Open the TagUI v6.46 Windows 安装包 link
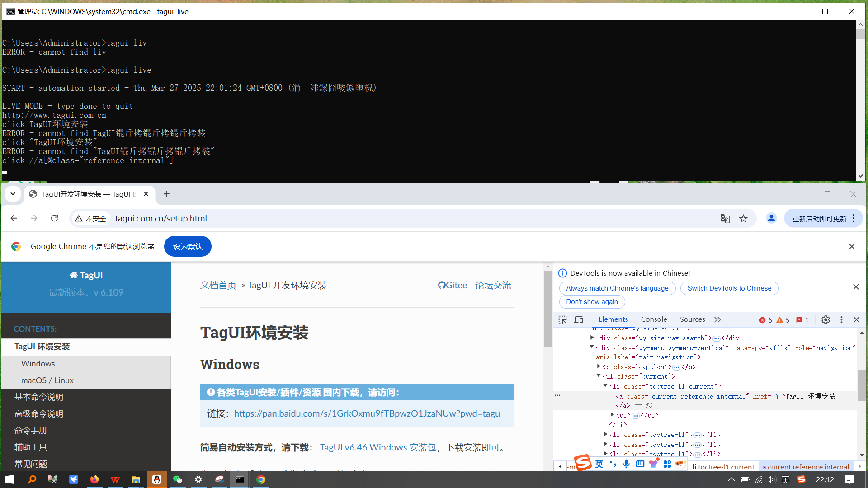 (x=378, y=447)
